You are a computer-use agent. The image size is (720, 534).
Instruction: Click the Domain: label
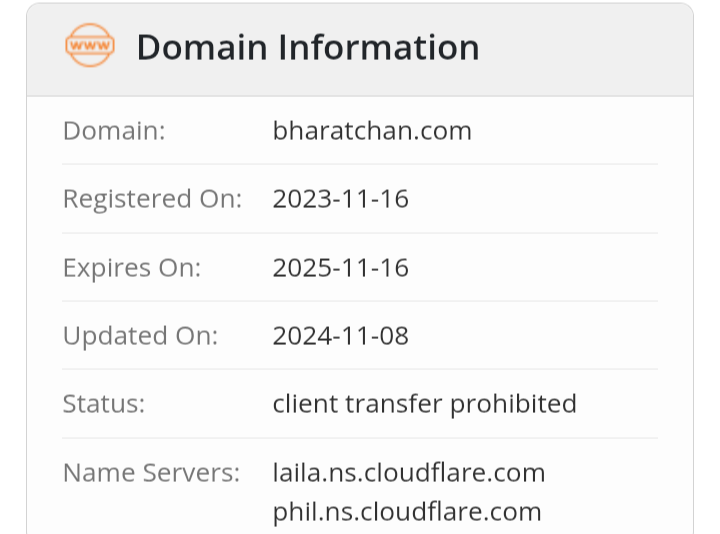pyautogui.click(x=114, y=131)
